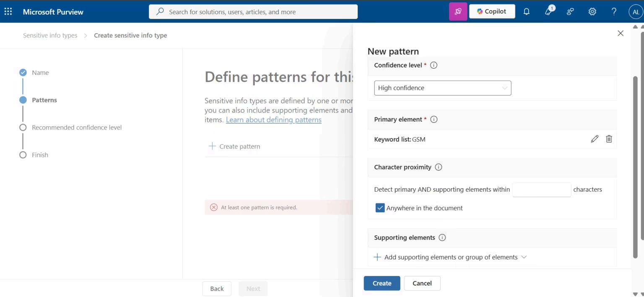The image size is (644, 297).
Task: Click the error icon in the warning
Action: (x=214, y=207)
